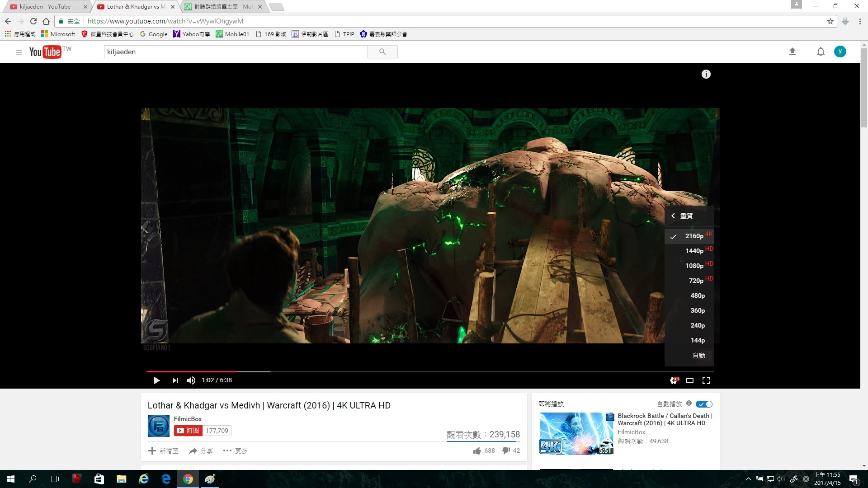This screenshot has width=868, height=488.
Task: Open the More actions menu
Action: pos(235,450)
